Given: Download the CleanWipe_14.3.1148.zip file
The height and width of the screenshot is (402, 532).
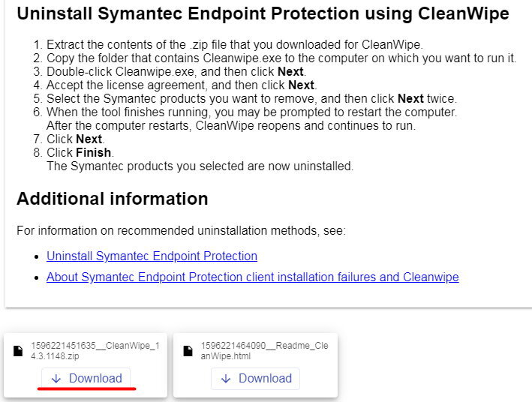Looking at the screenshot, I should [x=86, y=379].
